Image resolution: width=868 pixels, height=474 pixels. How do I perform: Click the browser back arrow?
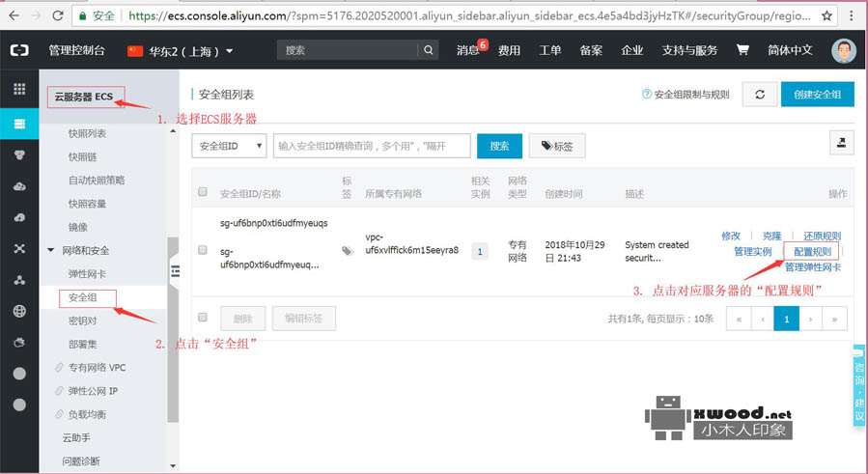click(14, 15)
